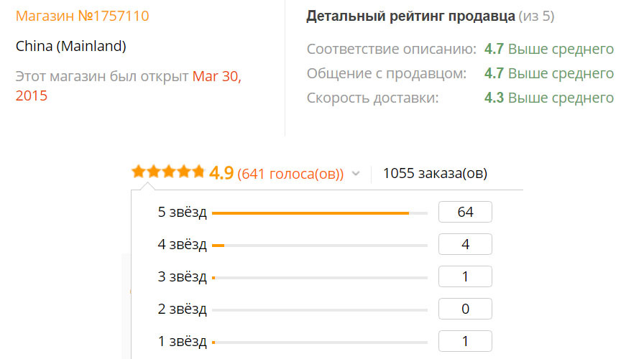Click the 2 stars count box showing 0

(x=465, y=309)
